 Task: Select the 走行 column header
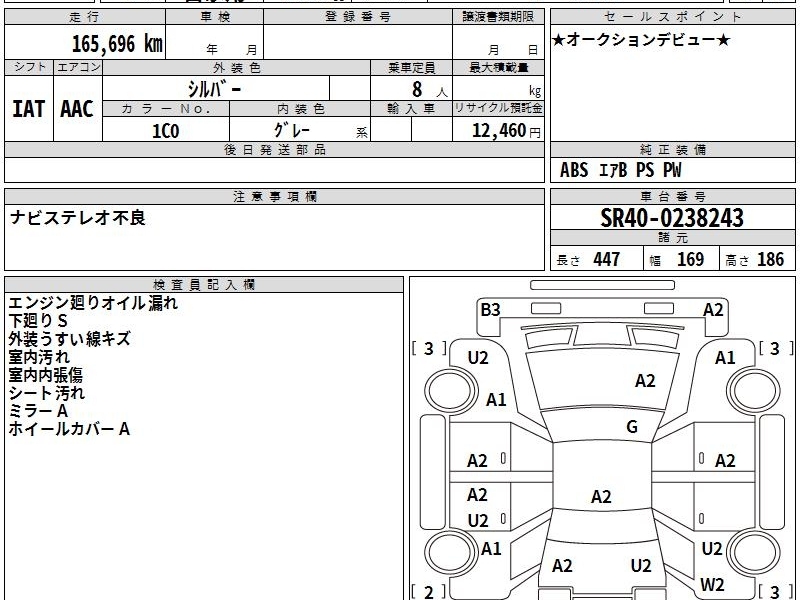85,17
